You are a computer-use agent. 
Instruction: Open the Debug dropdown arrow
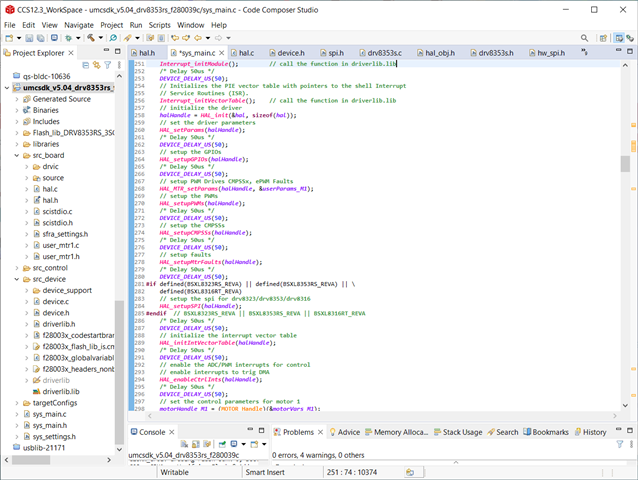tap(78, 38)
